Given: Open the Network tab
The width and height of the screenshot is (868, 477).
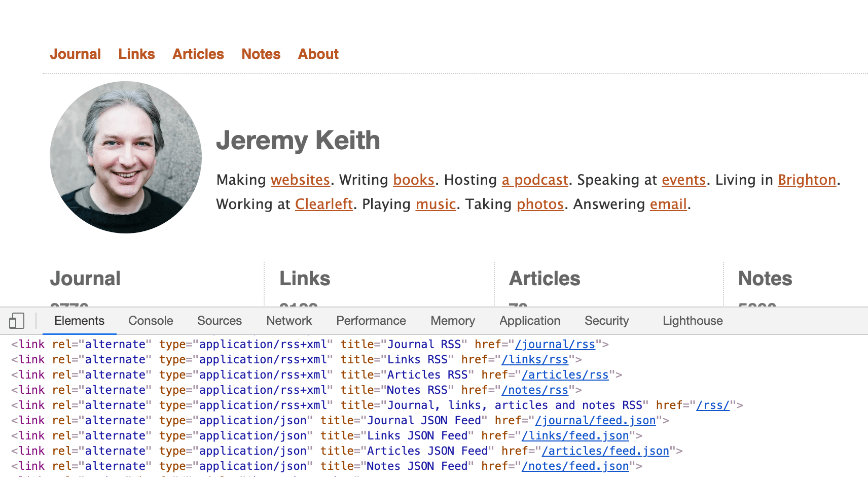Looking at the screenshot, I should pos(289,321).
